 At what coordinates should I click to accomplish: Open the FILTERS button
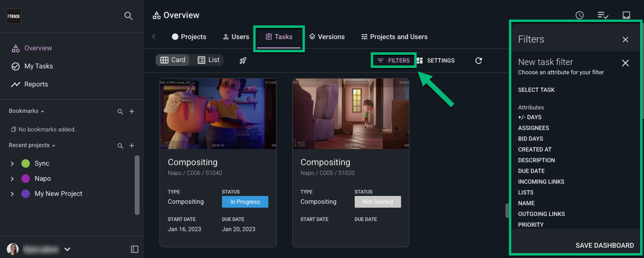click(x=393, y=61)
